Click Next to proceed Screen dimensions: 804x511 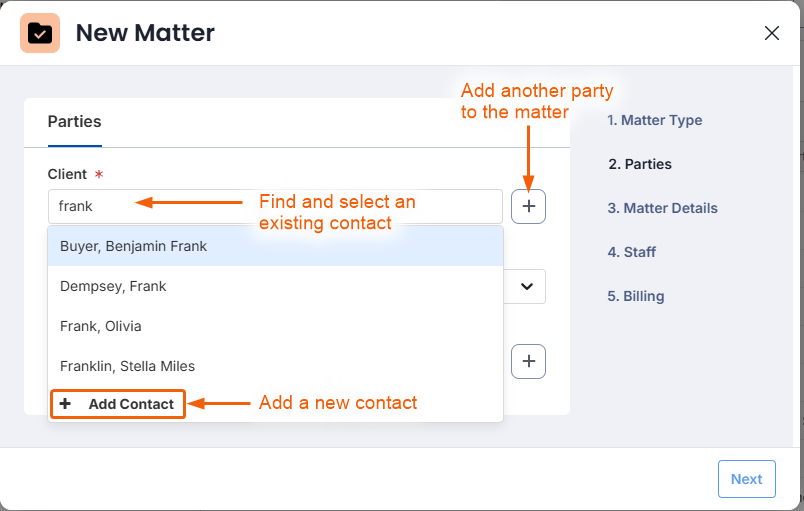pos(747,479)
